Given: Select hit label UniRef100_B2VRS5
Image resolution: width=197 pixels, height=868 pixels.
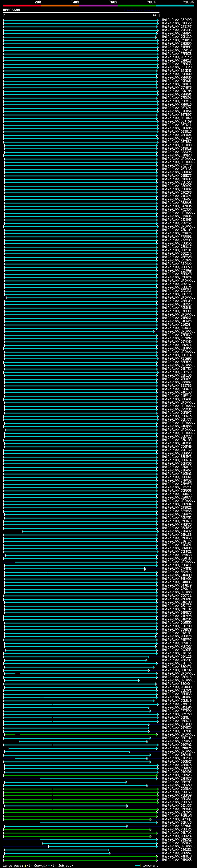Looking at the screenshot, I should (x=177, y=511).
